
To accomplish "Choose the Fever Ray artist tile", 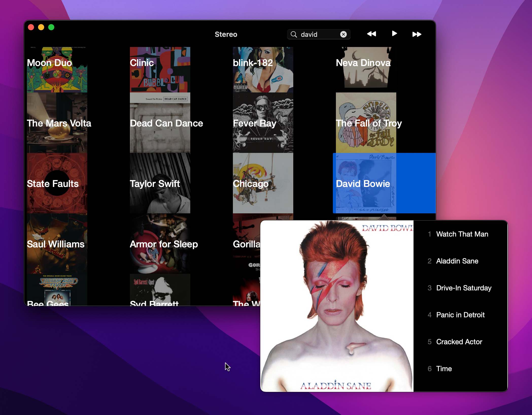I will click(x=263, y=123).
